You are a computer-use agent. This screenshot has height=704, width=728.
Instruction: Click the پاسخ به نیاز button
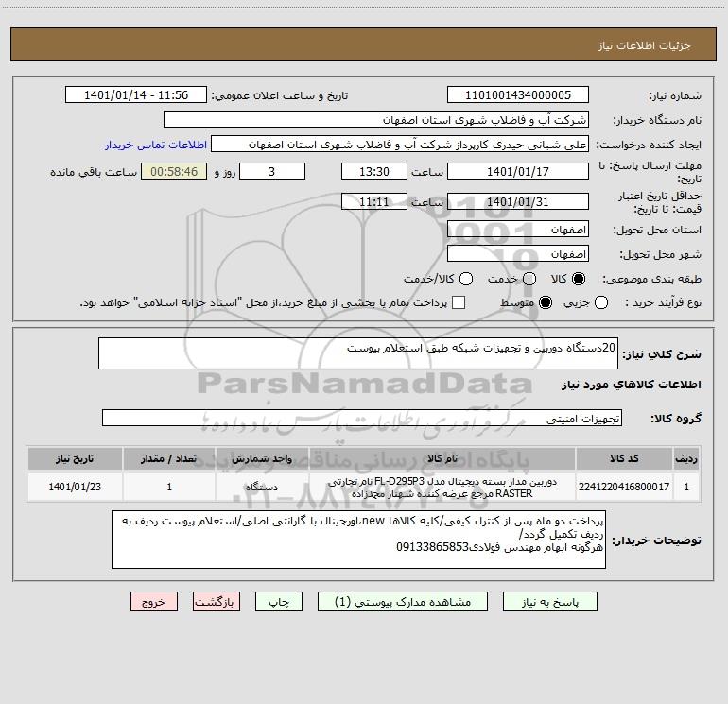549,602
